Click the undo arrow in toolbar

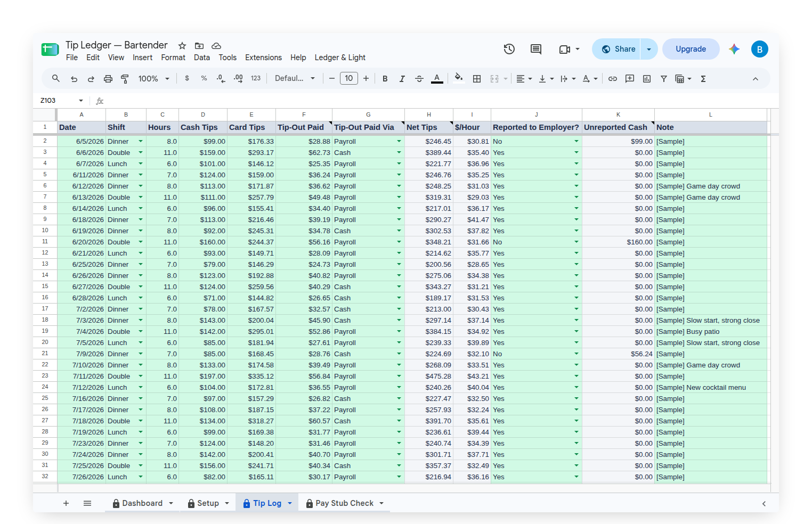74,79
